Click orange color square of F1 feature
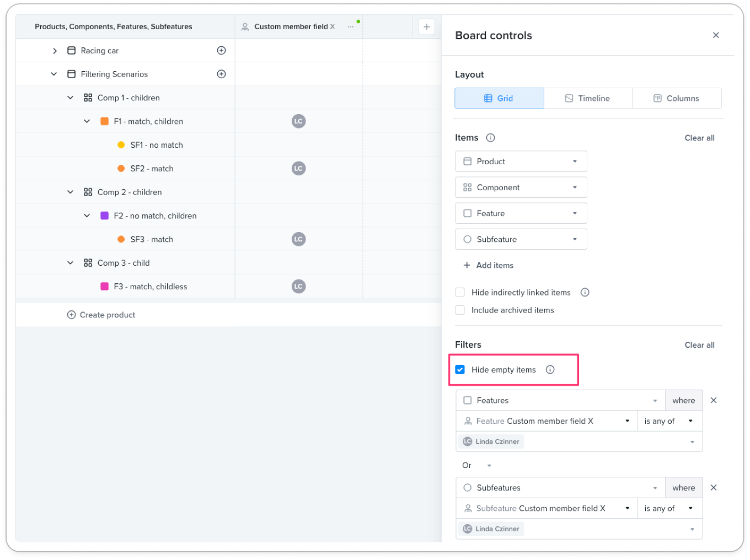 pos(104,121)
